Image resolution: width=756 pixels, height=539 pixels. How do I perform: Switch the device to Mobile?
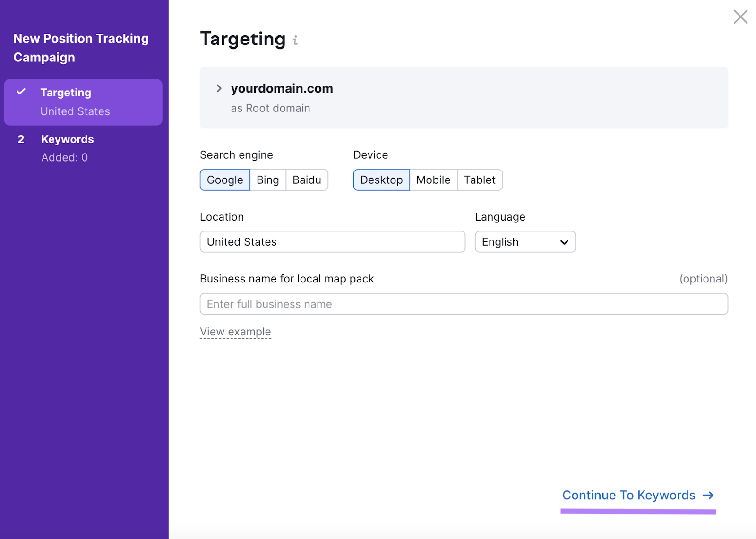tap(433, 180)
